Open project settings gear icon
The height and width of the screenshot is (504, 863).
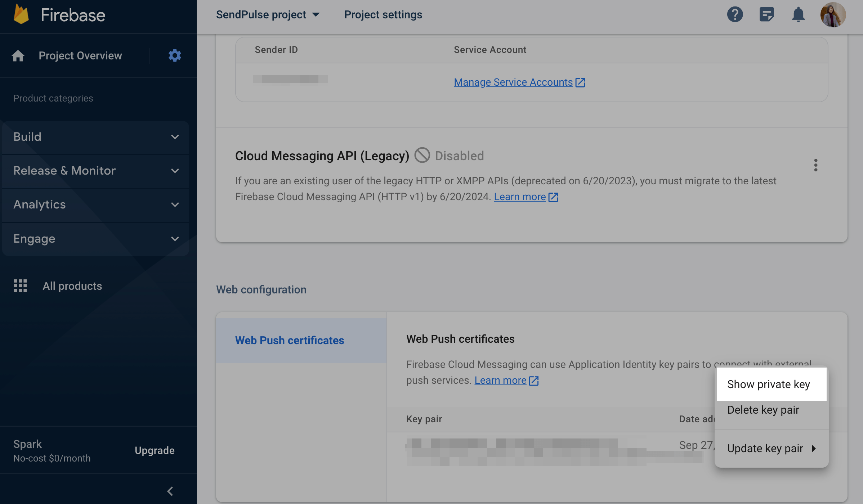click(x=175, y=55)
